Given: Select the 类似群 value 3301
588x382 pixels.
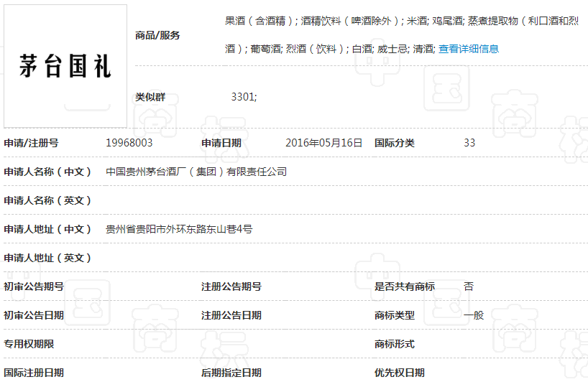Looking at the screenshot, I should 244,97.
